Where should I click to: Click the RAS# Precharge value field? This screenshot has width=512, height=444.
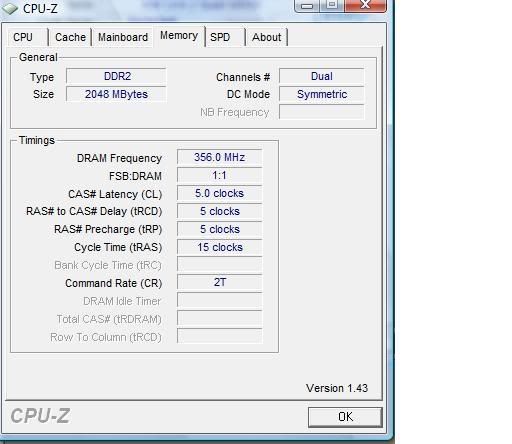pos(219,229)
